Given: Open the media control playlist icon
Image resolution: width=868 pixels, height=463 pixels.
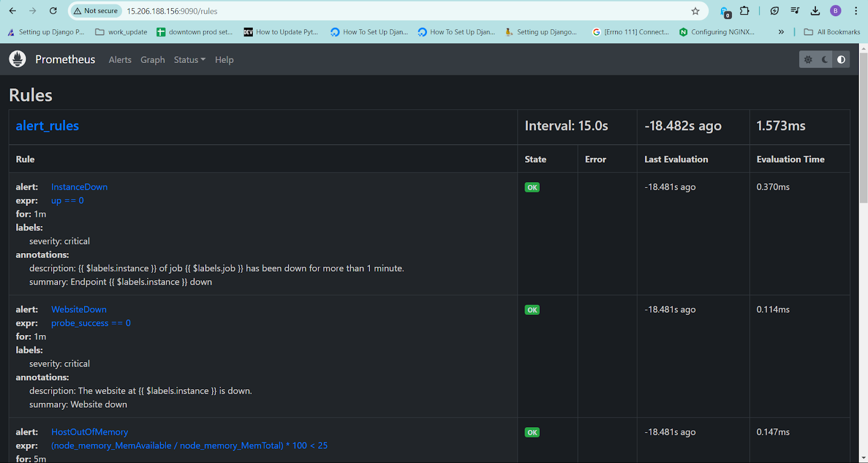Looking at the screenshot, I should pyautogui.click(x=795, y=11).
